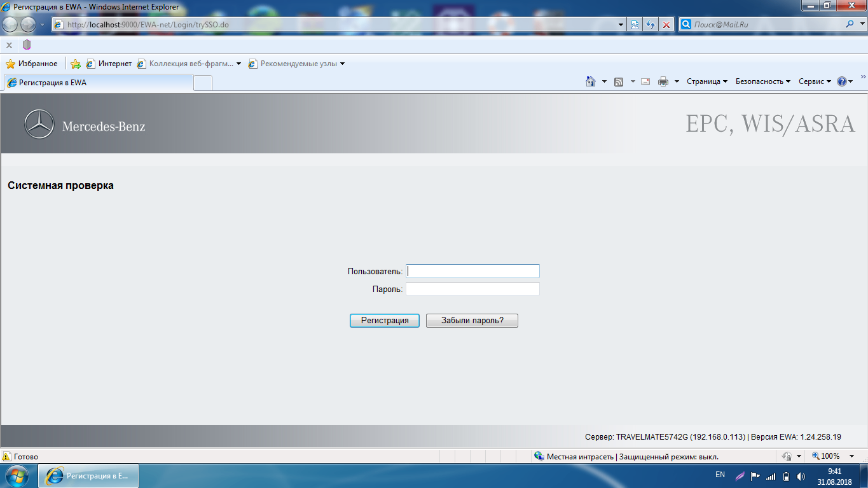Click the Сервер: TRAVELMATE5742G footer text
Image resolution: width=868 pixels, height=488 pixels.
665,437
